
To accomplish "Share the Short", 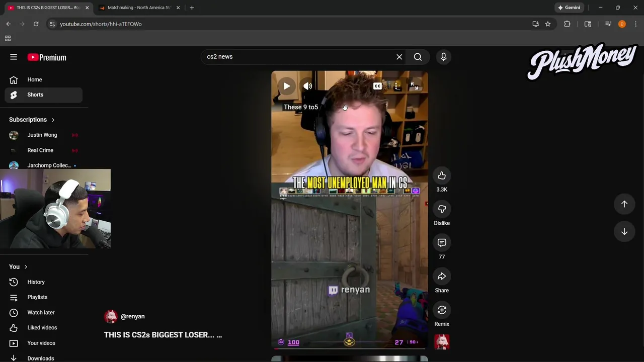I will (442, 277).
